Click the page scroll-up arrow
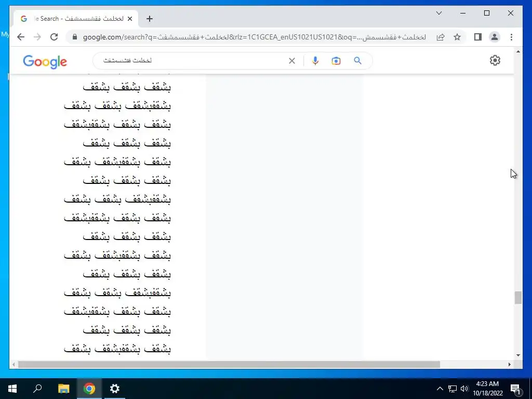 518,51
